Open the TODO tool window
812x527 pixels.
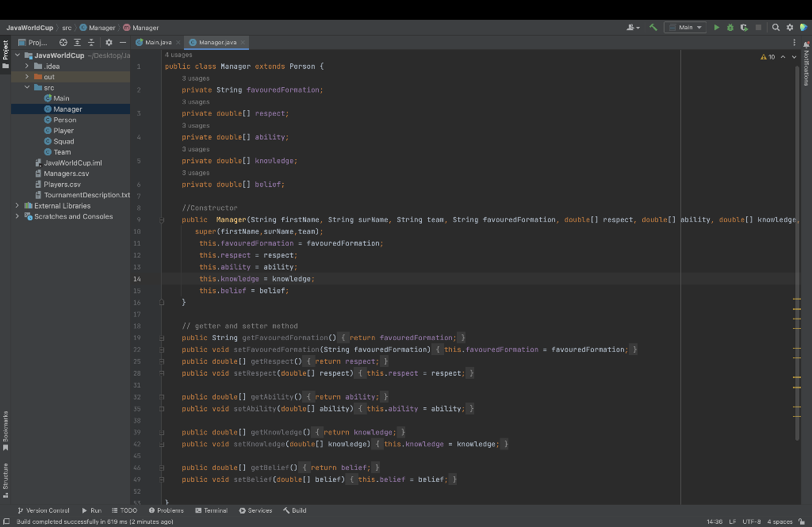(124, 510)
